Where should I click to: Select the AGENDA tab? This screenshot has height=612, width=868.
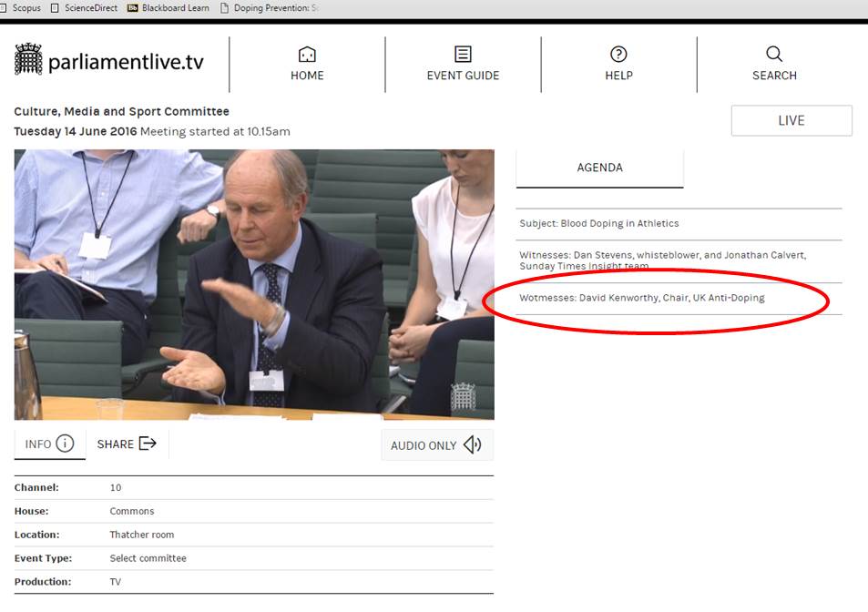599,168
